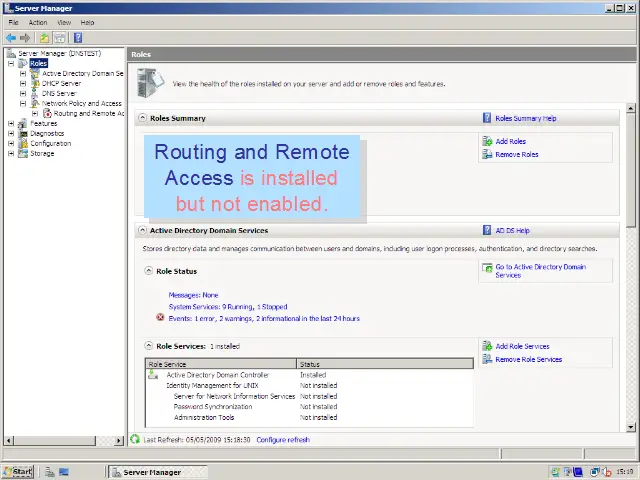Click the Add Roles link

[511, 141]
